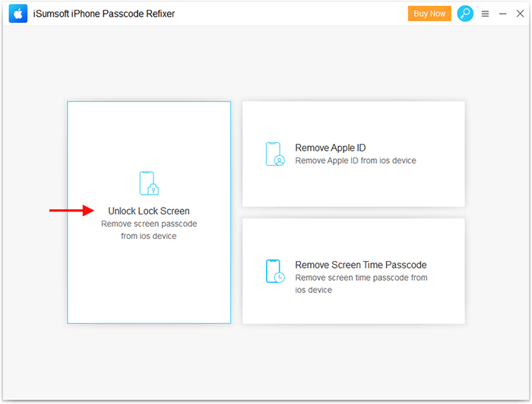Choose Remove Screen Time Passcode heading
532x404 pixels.
pos(361,265)
